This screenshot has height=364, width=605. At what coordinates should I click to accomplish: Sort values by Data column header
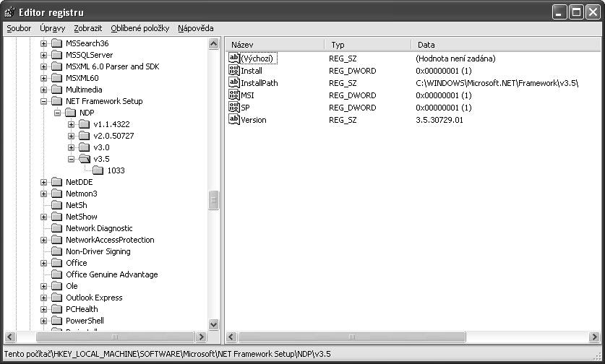pyautogui.click(x=506, y=45)
